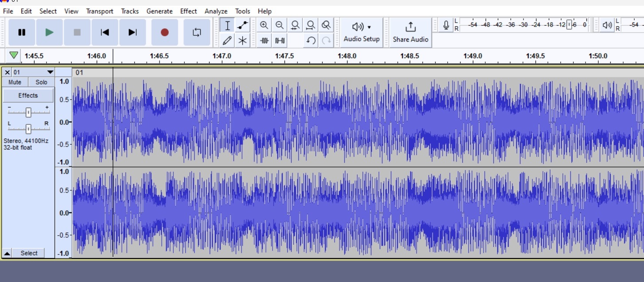644x282 pixels.
Task: Click the green playhead triangle on timeline
Action: tap(14, 55)
